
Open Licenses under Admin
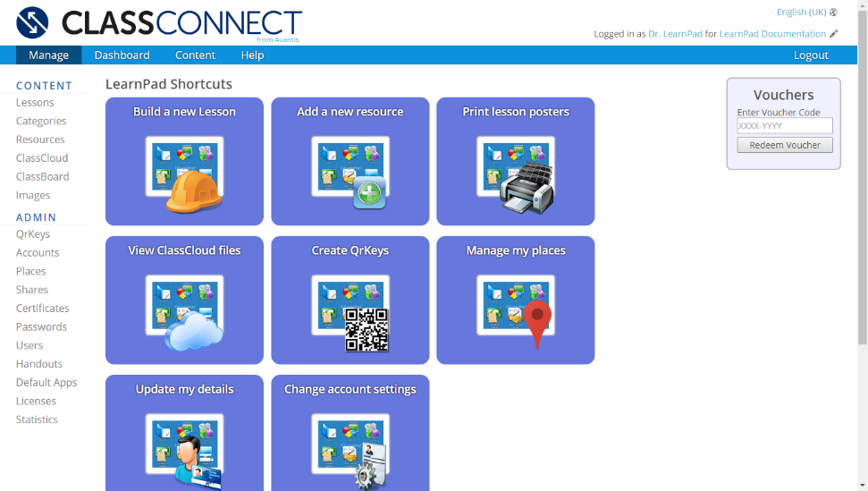[x=36, y=401]
